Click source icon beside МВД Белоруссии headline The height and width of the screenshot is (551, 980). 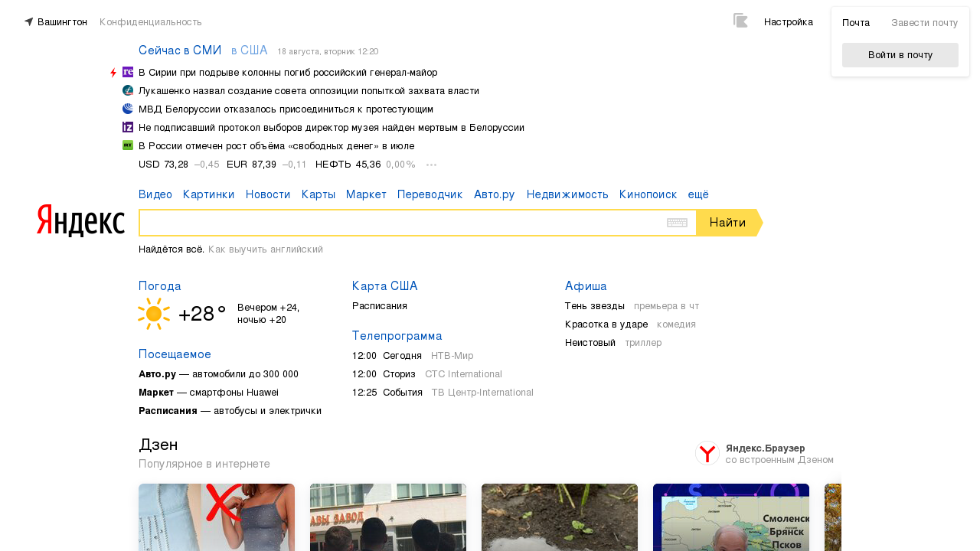click(x=128, y=109)
